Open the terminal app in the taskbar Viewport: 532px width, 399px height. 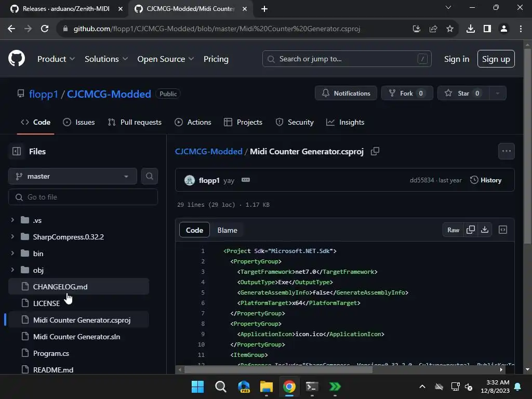point(312,387)
